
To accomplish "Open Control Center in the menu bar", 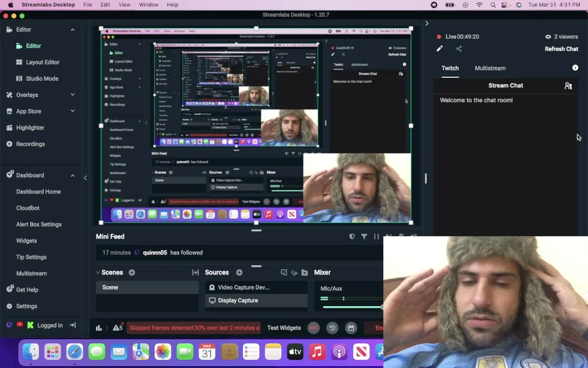I will (505, 5).
